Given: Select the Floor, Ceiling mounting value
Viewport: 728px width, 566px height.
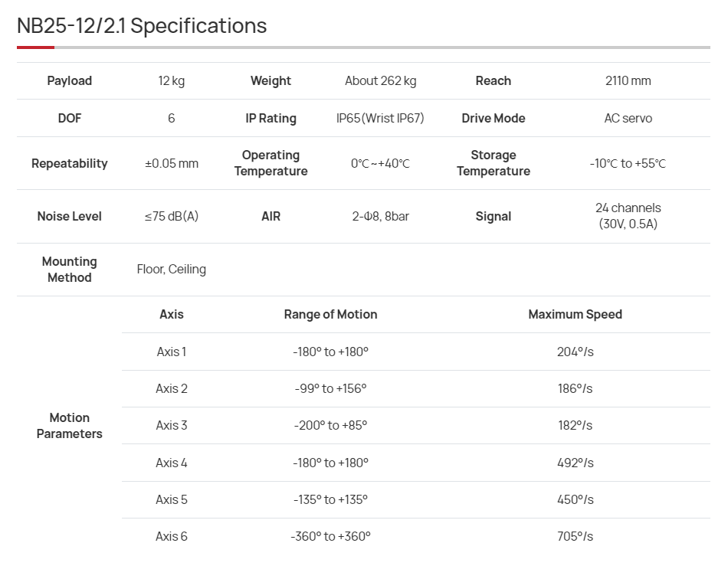Looking at the screenshot, I should [172, 269].
